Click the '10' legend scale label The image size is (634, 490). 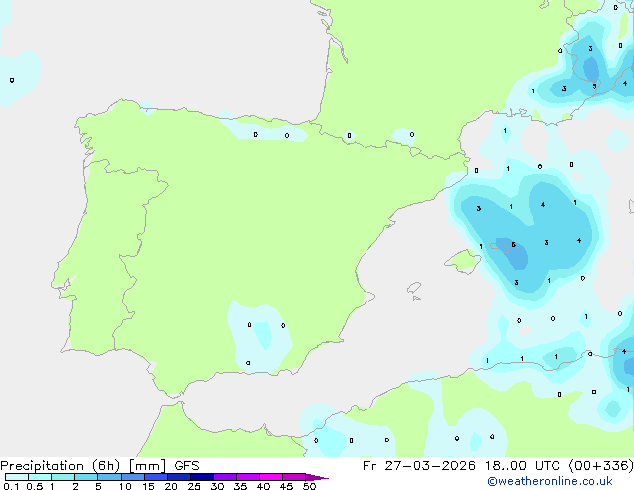[x=125, y=486]
